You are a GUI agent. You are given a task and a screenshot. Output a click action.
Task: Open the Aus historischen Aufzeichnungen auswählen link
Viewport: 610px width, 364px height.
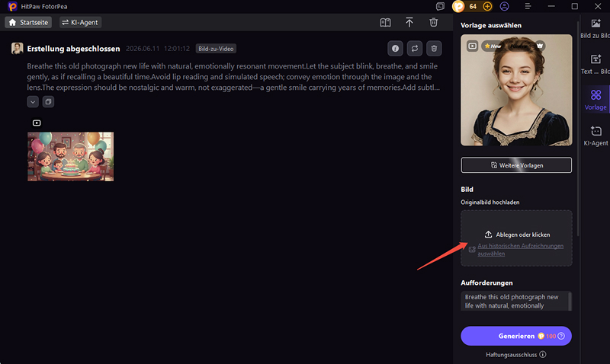(521, 250)
